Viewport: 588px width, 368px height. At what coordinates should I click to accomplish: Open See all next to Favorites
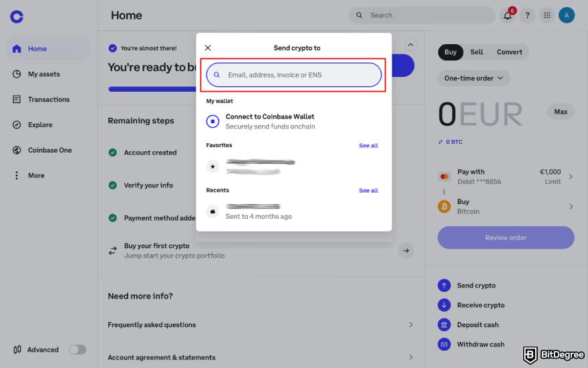pos(368,145)
